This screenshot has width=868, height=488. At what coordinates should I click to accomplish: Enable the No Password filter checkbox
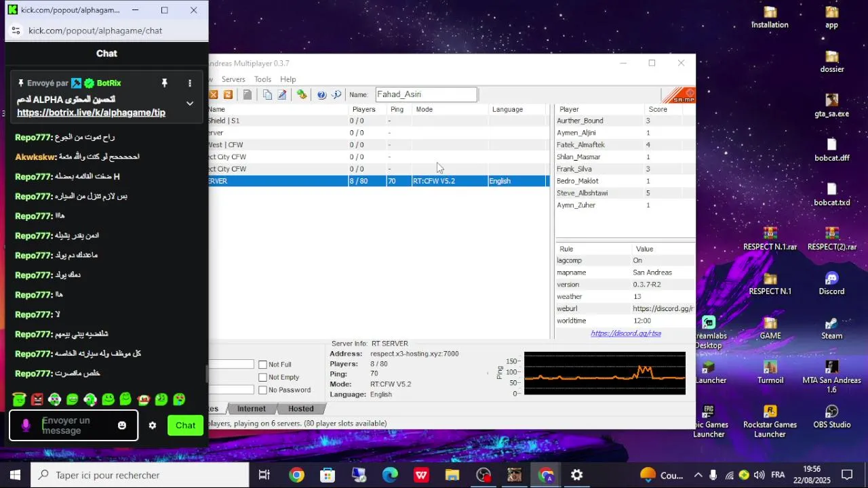pyautogui.click(x=262, y=390)
